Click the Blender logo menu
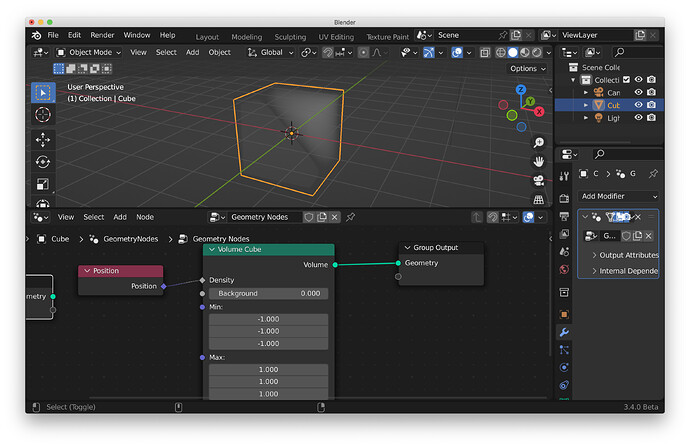Screen dimensions: 690x446 click(x=37, y=35)
